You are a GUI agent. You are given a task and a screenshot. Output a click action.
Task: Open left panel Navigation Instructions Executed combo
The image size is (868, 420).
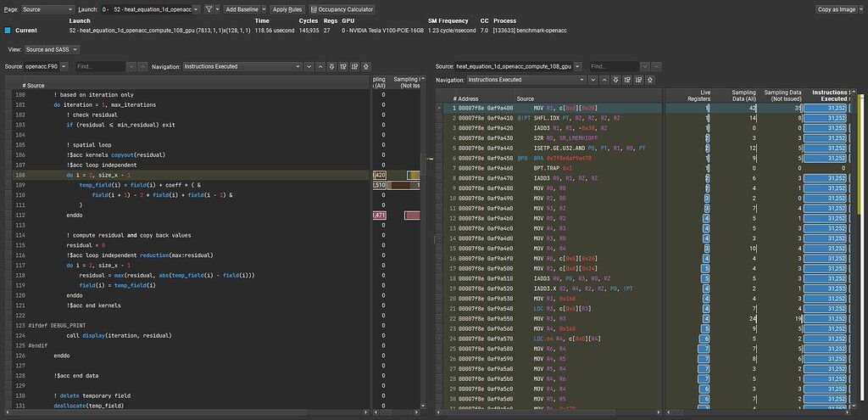tap(242, 66)
